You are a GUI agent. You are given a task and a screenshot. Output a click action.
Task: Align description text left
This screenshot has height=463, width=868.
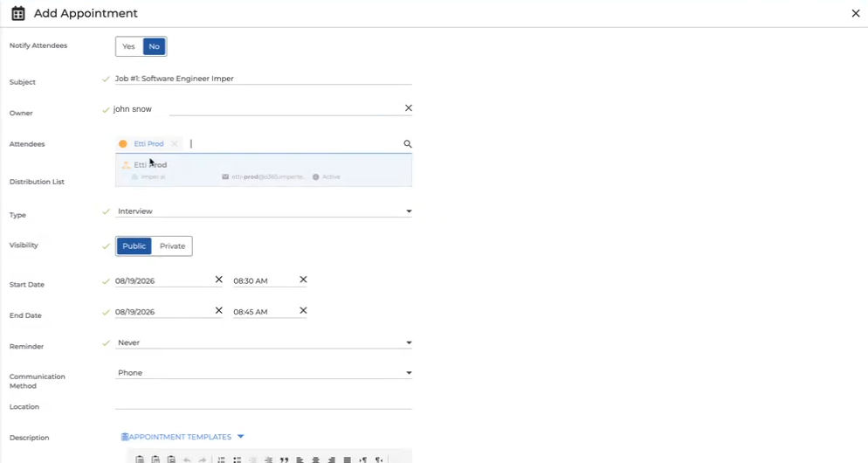300,460
